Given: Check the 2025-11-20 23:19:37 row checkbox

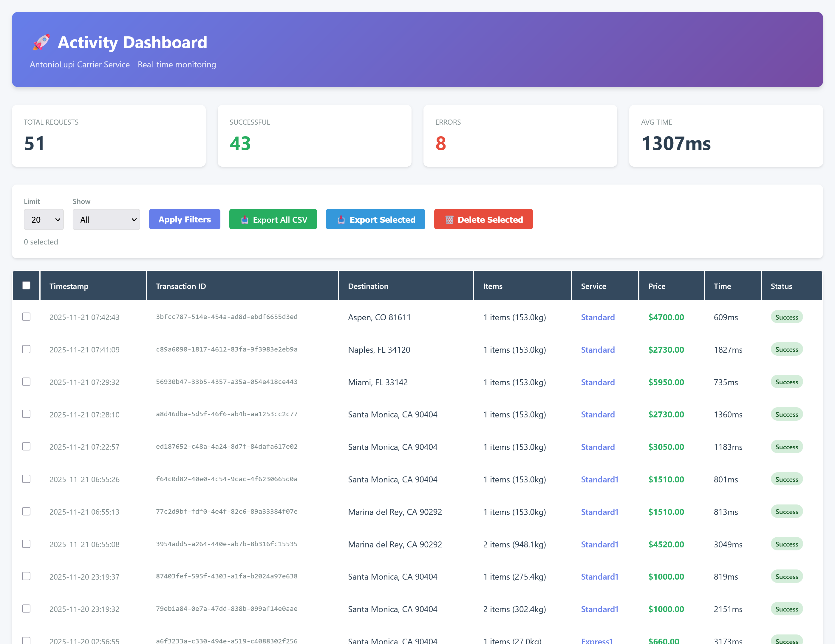Looking at the screenshot, I should tap(26, 576).
